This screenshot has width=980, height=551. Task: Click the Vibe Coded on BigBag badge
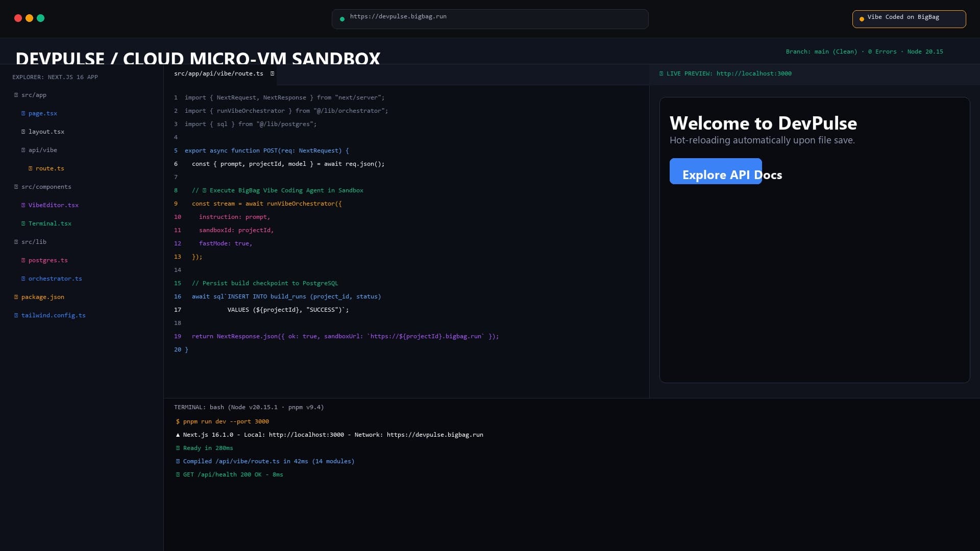(x=909, y=19)
